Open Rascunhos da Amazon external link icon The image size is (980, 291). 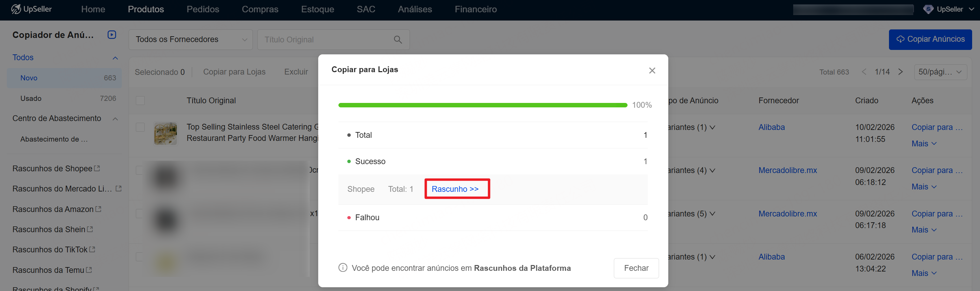coord(99,209)
